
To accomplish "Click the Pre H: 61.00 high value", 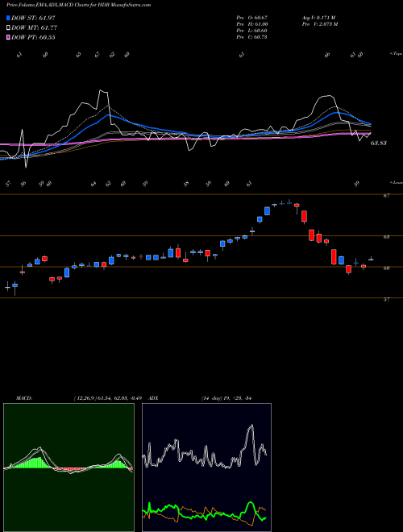I will click(252, 24).
